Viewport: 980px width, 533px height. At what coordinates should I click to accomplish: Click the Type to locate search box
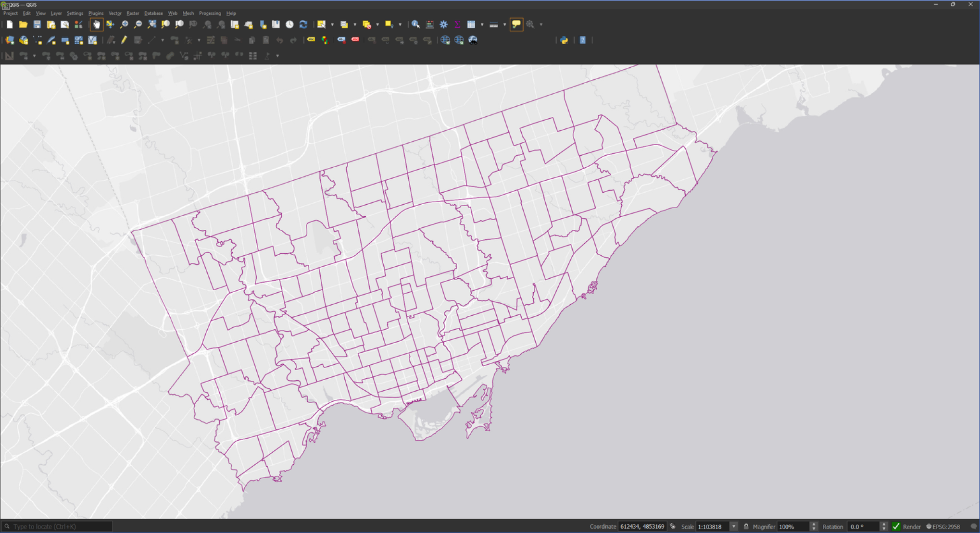[57, 526]
